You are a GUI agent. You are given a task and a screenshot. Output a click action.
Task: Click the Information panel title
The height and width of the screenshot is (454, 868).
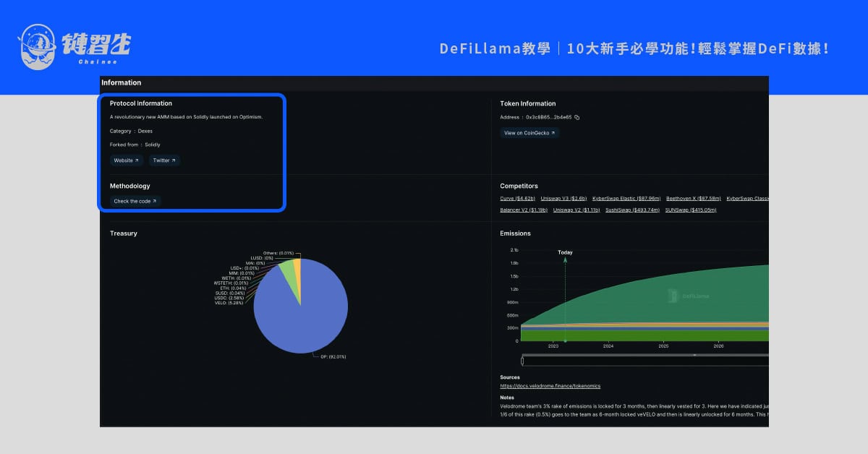[122, 82]
